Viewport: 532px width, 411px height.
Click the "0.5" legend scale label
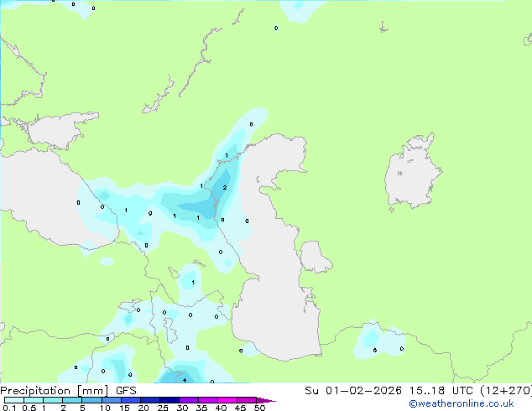pos(29,408)
